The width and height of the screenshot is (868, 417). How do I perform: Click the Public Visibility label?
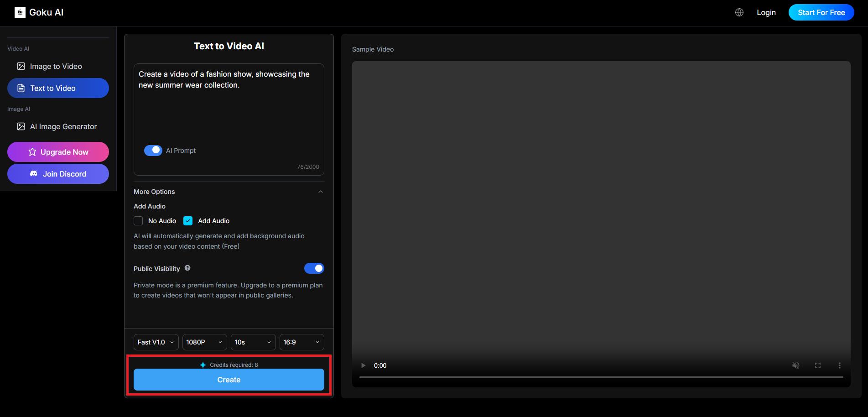157,269
